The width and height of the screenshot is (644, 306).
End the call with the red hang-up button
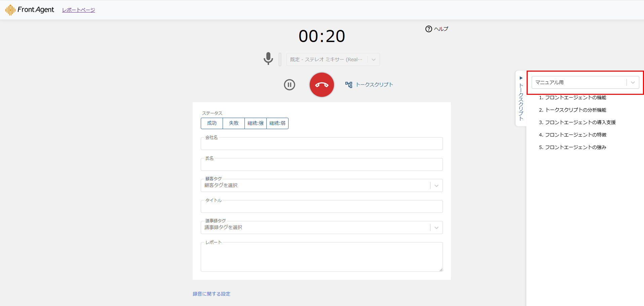[321, 85]
